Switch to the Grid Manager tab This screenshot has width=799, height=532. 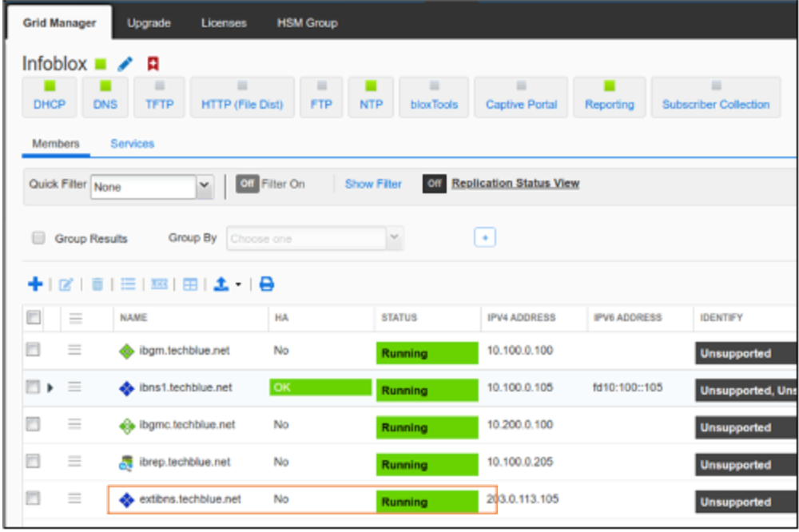tap(59, 23)
